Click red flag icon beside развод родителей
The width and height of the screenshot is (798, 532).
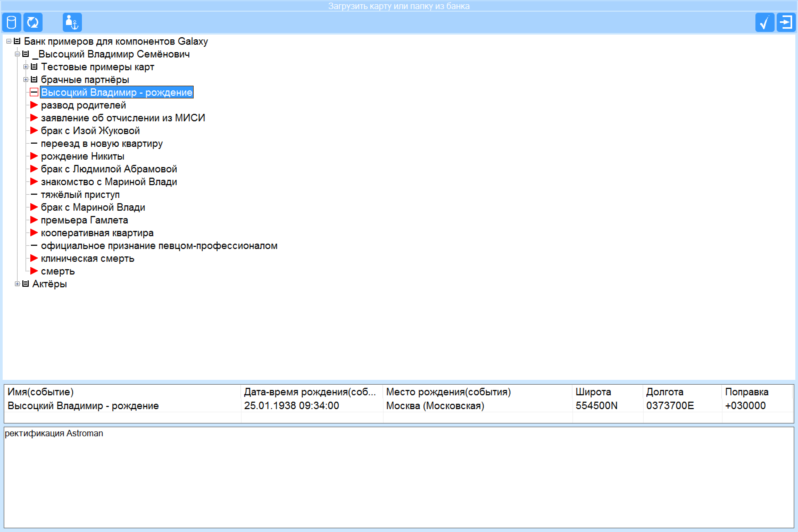(x=34, y=105)
